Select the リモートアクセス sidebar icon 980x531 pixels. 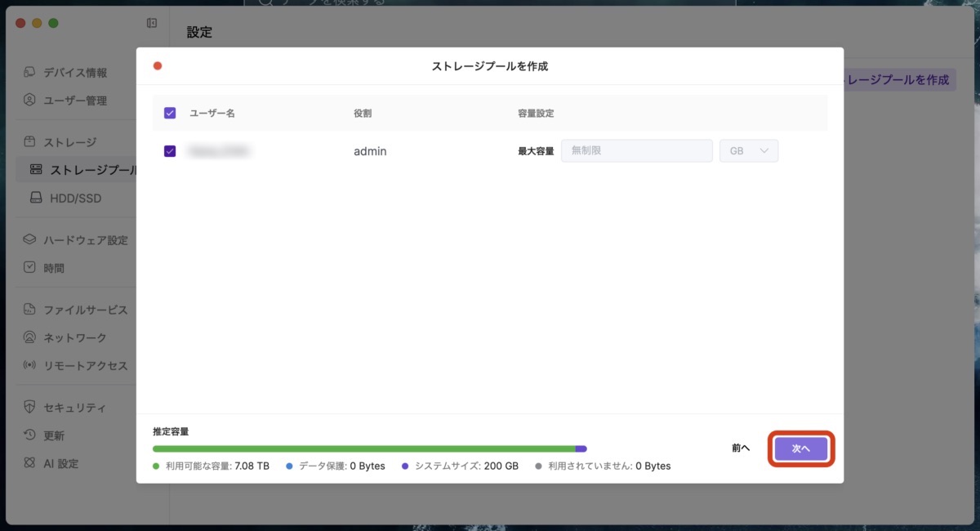[78, 365]
